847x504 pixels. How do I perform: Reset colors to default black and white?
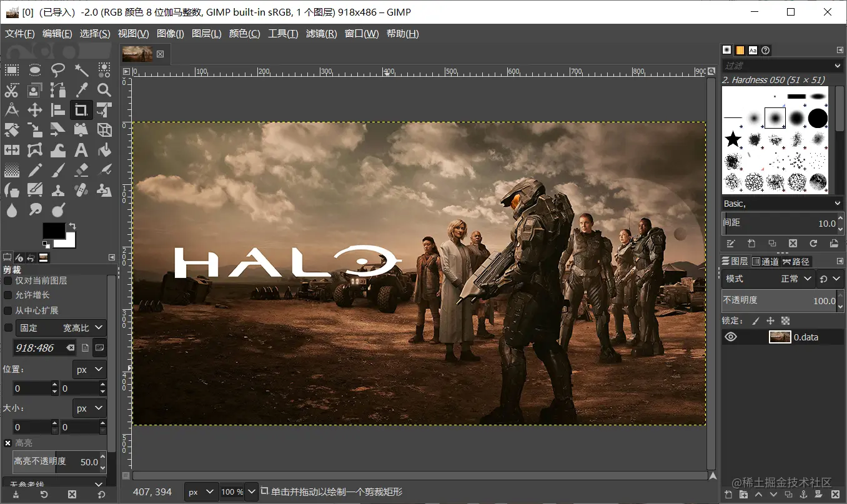pyautogui.click(x=46, y=244)
